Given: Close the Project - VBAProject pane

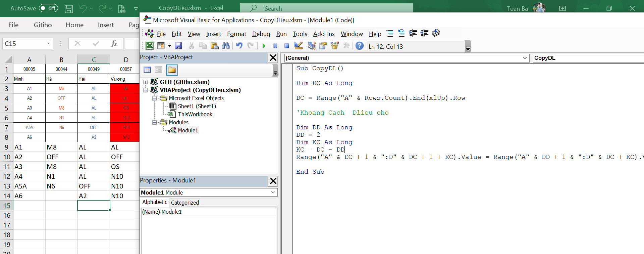Looking at the screenshot, I should [273, 58].
